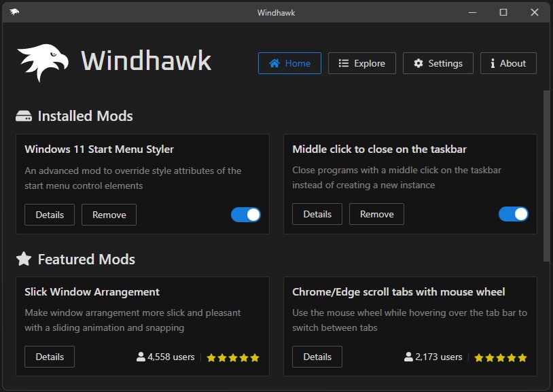View Details of Chrome/Edge scroll tabs mod
Image resolution: width=553 pixels, height=392 pixels.
coord(317,357)
